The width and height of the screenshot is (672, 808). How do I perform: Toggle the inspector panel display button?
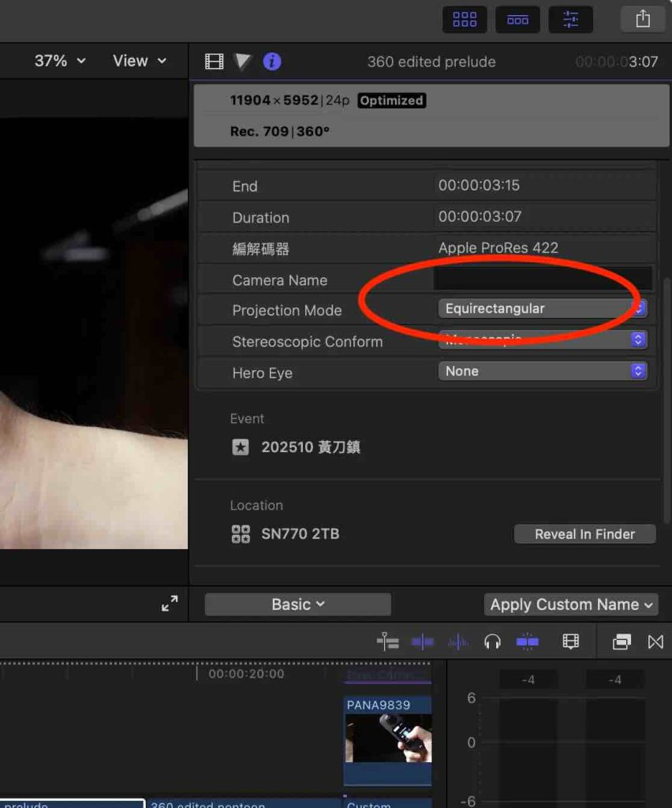click(570, 19)
